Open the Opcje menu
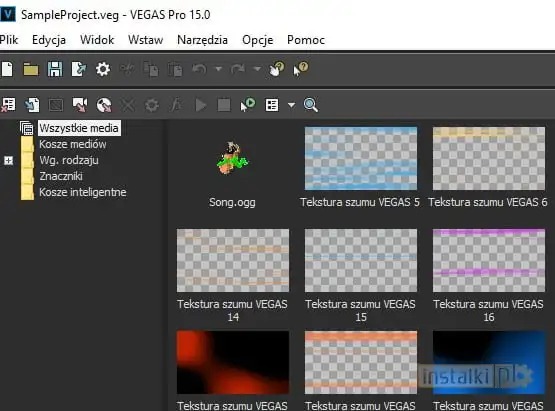 click(x=258, y=40)
